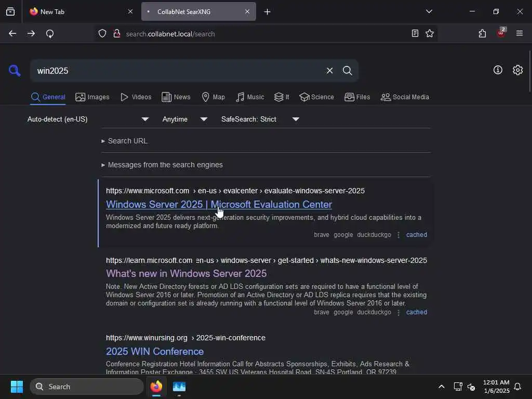Open the extensions puzzle icon

[482, 33]
